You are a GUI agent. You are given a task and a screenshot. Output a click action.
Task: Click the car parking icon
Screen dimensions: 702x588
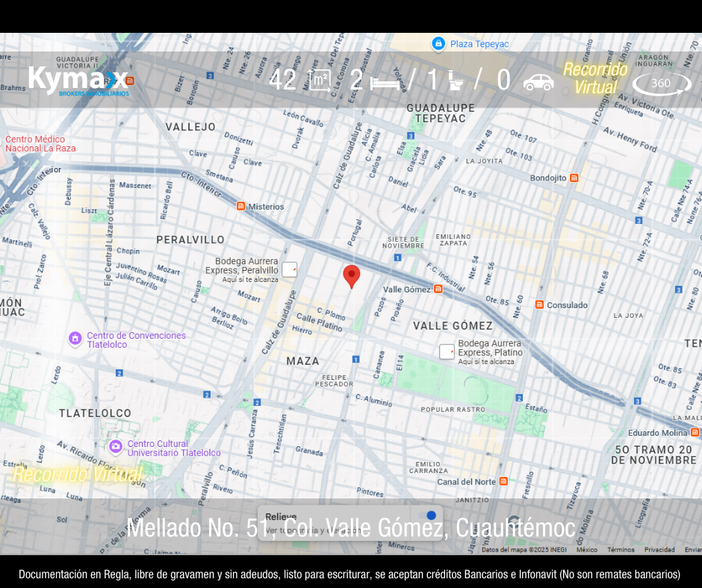click(x=538, y=82)
